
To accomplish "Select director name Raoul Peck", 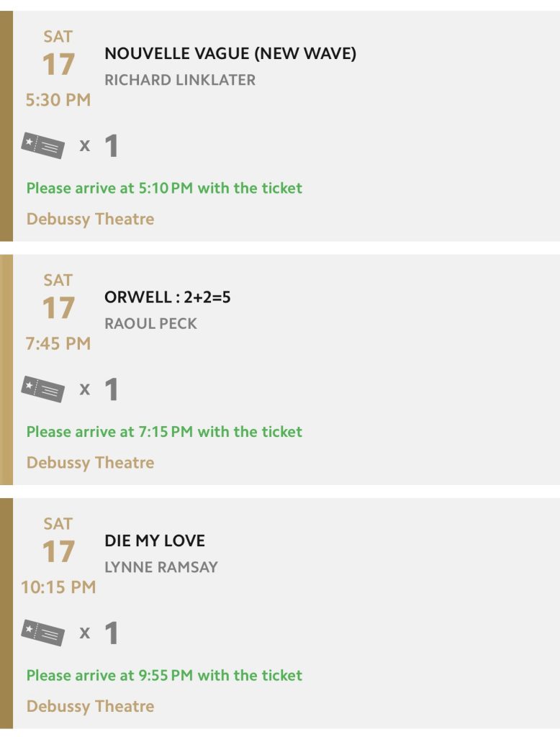I will click(150, 323).
